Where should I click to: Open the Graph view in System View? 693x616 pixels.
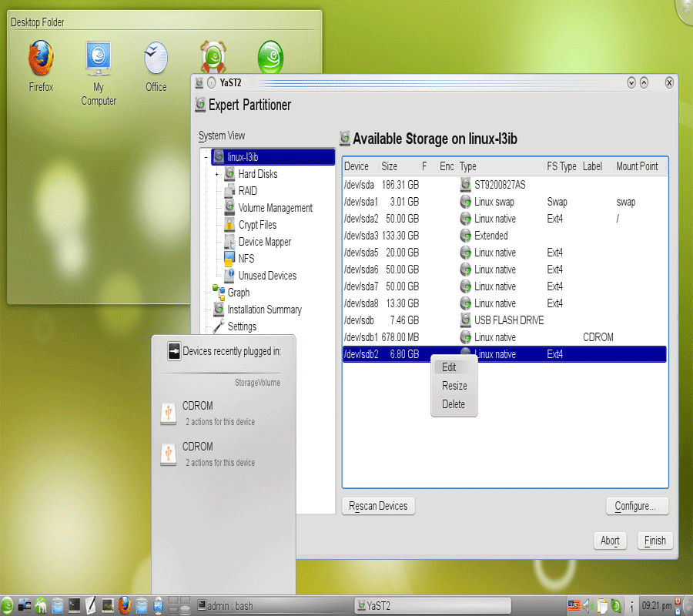pos(239,293)
